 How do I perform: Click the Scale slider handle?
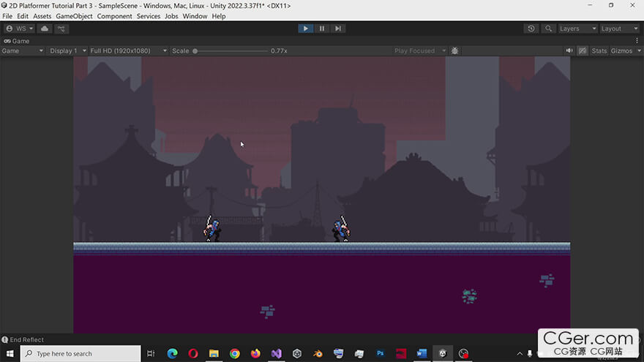click(195, 51)
